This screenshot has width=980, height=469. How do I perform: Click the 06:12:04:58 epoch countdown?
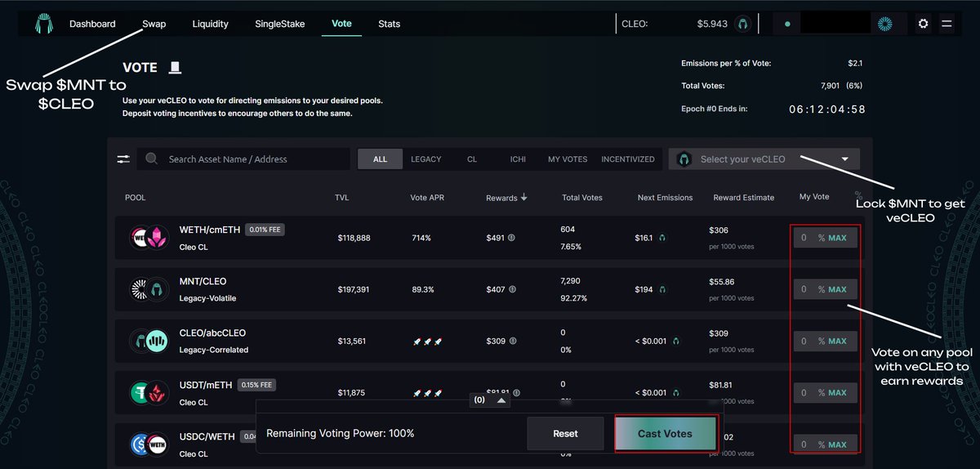(x=826, y=109)
